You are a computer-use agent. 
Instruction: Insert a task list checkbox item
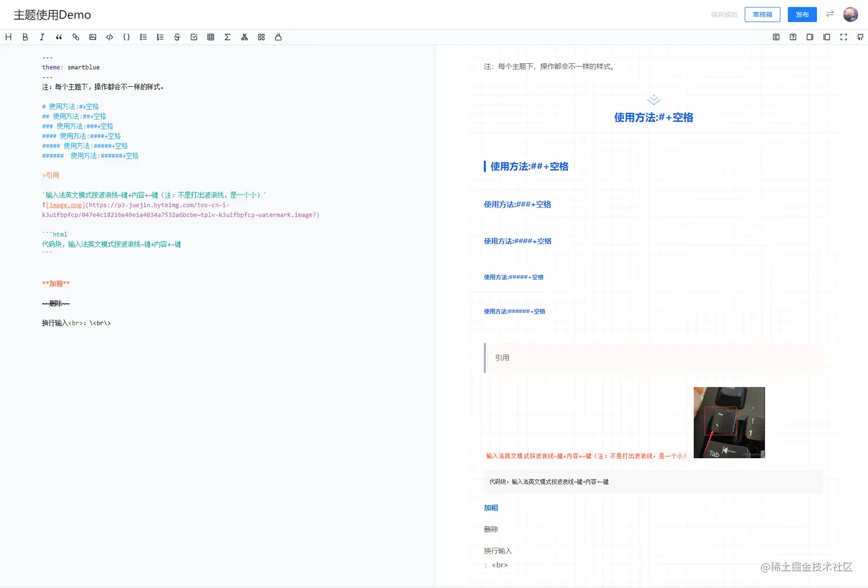[194, 37]
